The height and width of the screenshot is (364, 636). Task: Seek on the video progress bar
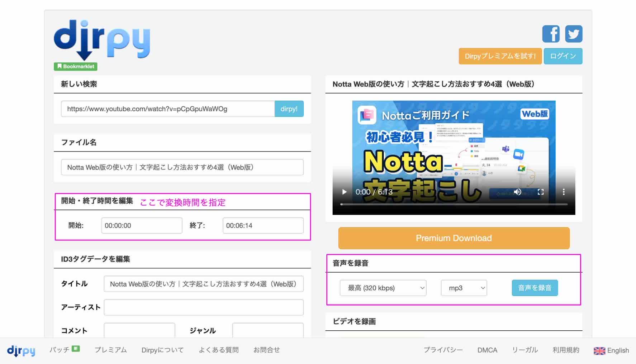[x=454, y=204]
